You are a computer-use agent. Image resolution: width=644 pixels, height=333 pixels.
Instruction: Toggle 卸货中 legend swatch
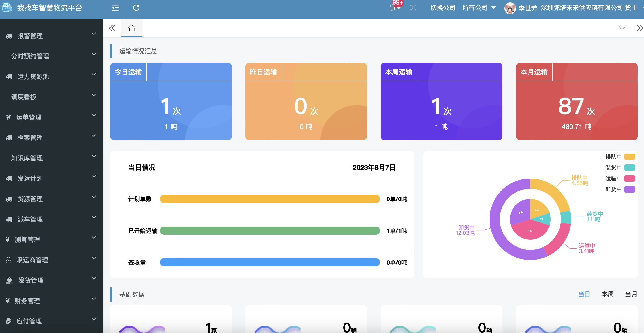(630, 189)
